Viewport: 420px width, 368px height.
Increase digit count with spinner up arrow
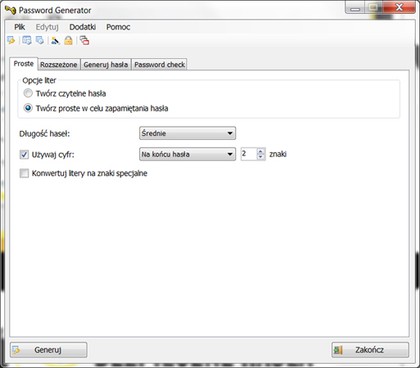pyautogui.click(x=261, y=151)
